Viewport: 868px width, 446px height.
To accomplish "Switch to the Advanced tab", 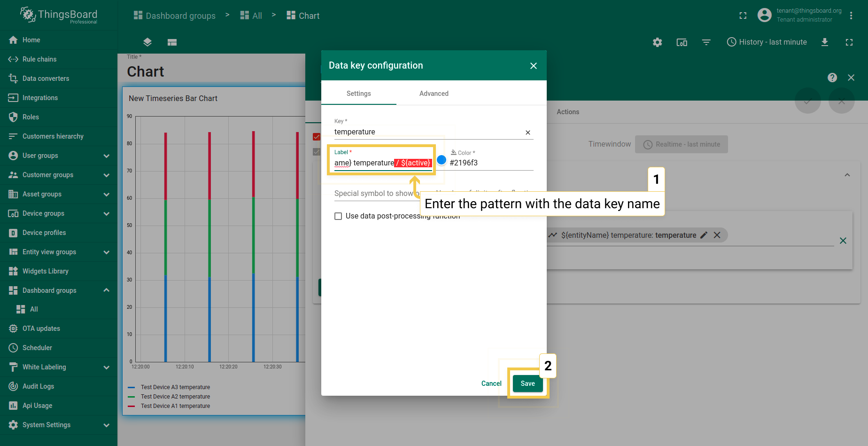I will 434,94.
